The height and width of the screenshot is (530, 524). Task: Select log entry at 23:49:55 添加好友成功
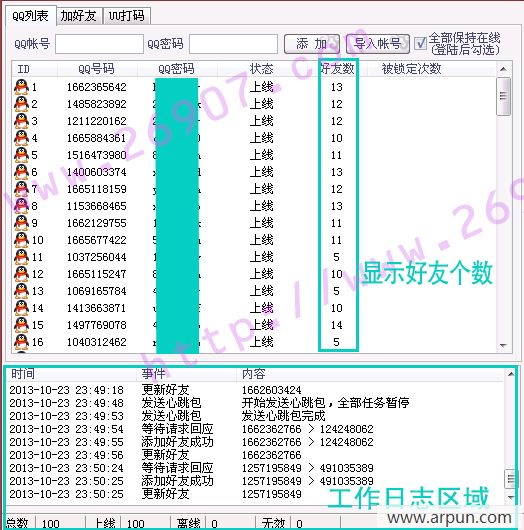tap(255, 442)
